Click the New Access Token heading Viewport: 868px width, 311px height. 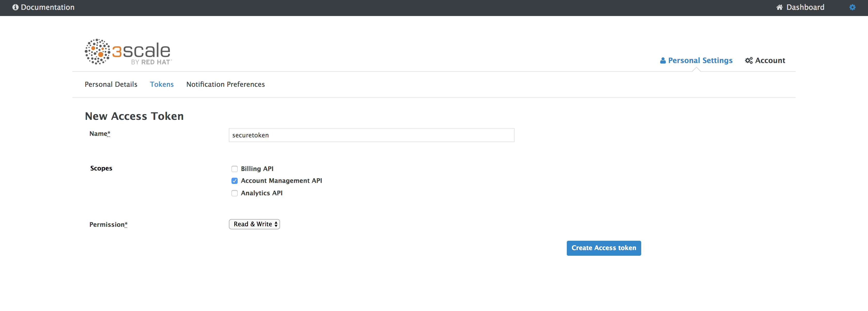[134, 116]
